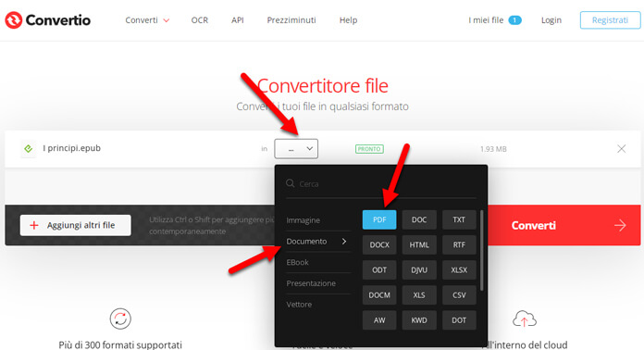
Task: Choose XLSX format
Action: [459, 269]
